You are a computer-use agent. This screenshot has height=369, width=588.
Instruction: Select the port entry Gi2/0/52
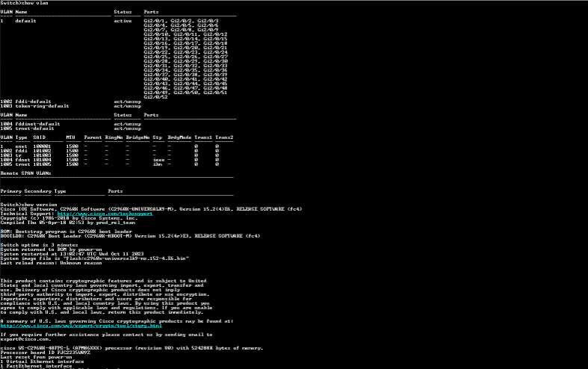(x=155, y=97)
